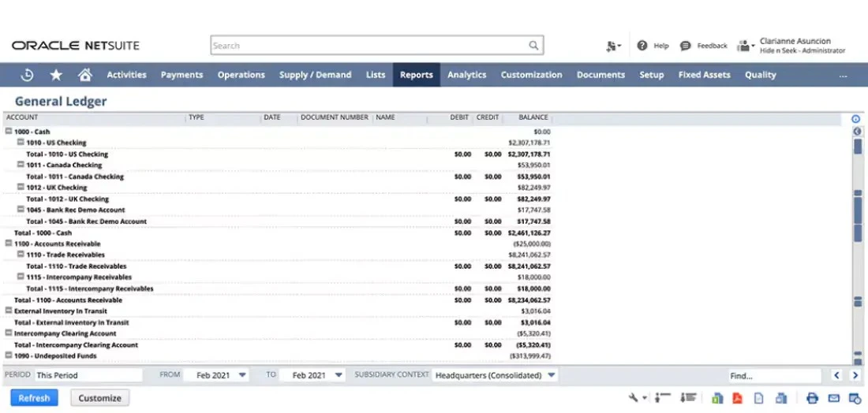Screen dimensions: 868x413
Task: Click the Collapse All rows icon
Action: pos(662,397)
